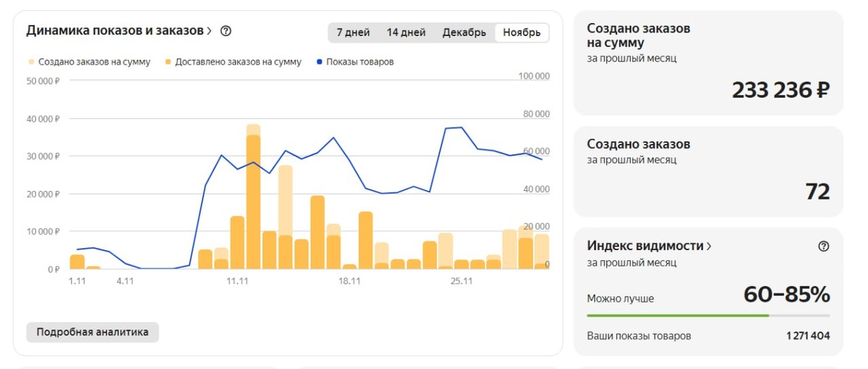This screenshot has height=369, width=868.
Task: Click the 18.11 x-axis date label
Action: (349, 281)
